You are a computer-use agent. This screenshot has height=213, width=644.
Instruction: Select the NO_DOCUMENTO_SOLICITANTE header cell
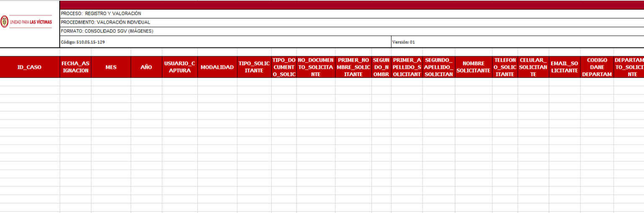click(x=316, y=67)
